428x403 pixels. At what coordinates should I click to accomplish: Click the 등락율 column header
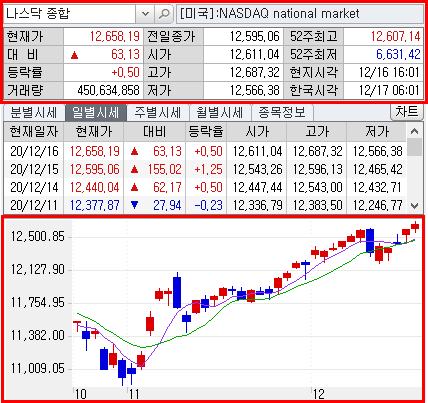(206, 132)
